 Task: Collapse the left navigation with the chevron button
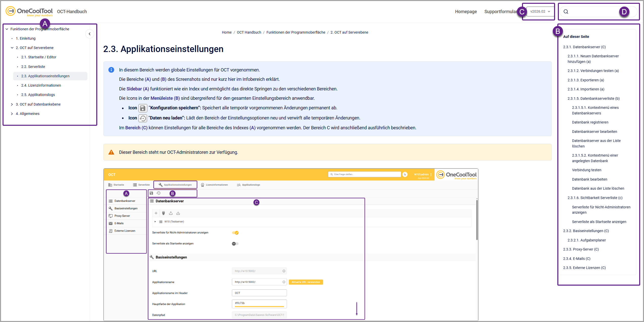[x=90, y=34]
